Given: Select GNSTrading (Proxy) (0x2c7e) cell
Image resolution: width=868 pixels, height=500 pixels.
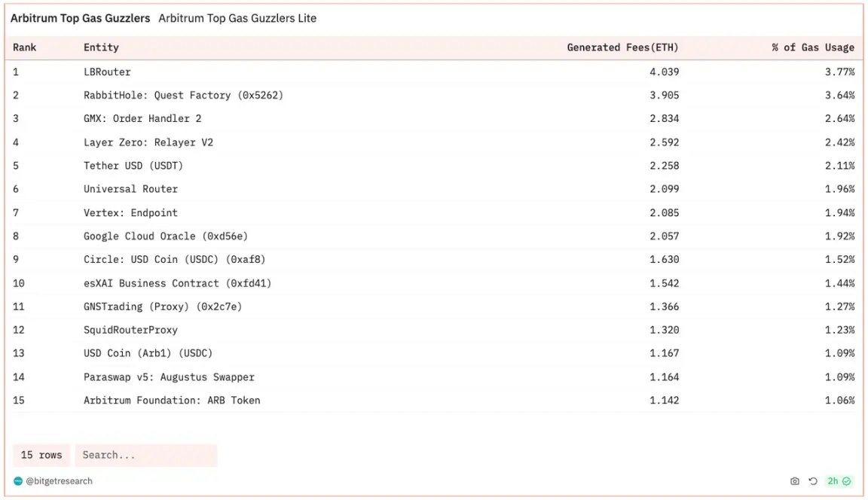Looking at the screenshot, I should (x=163, y=306).
